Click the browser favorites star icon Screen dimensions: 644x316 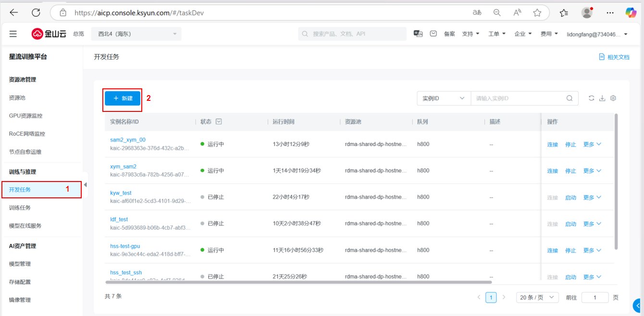(537, 13)
